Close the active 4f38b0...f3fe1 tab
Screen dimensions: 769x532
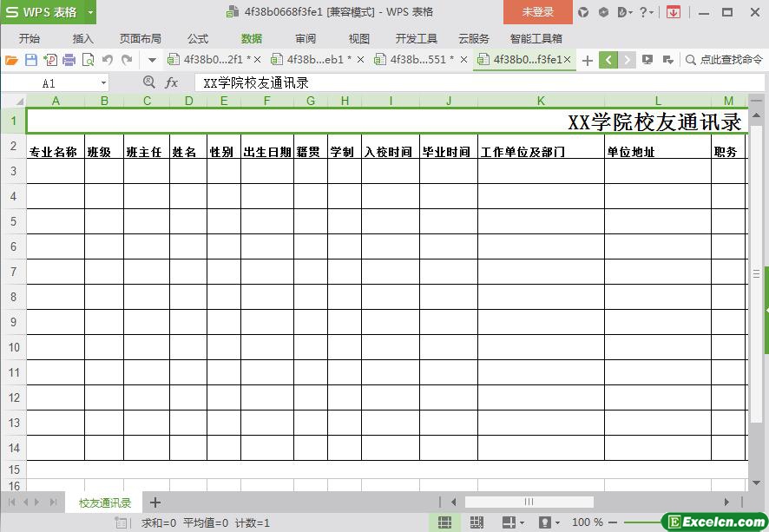pos(568,59)
